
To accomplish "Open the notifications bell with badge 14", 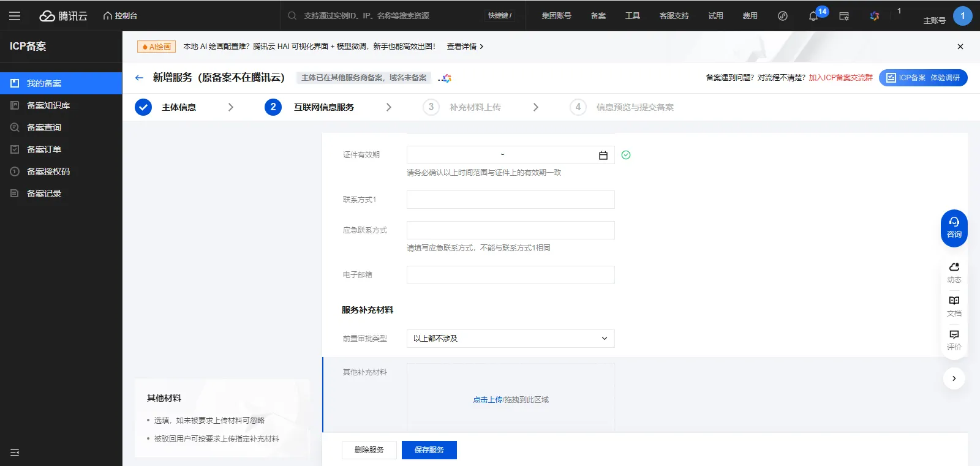I will pos(813,17).
